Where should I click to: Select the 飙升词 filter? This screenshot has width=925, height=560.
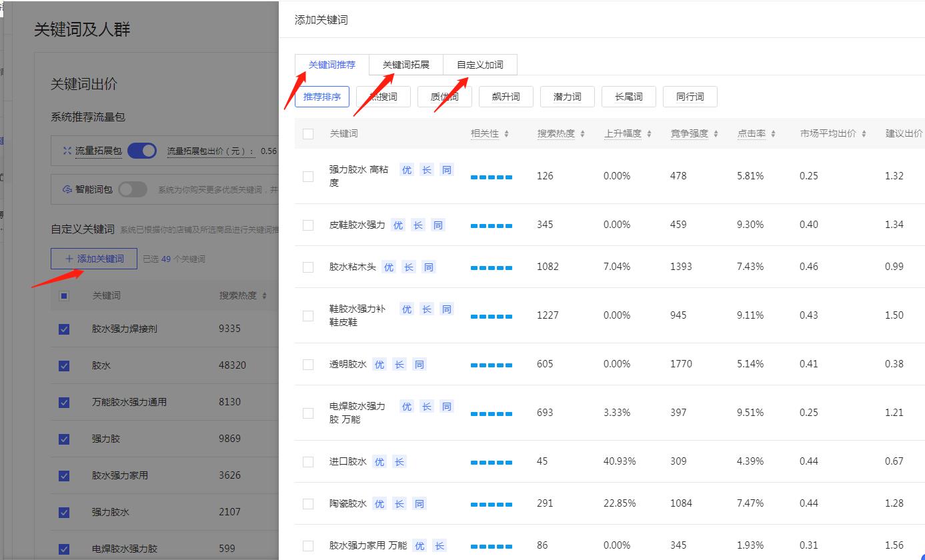tap(506, 97)
